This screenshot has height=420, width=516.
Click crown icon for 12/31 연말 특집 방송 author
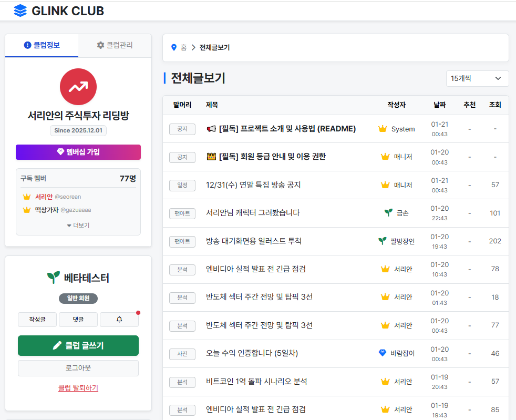[x=385, y=185]
